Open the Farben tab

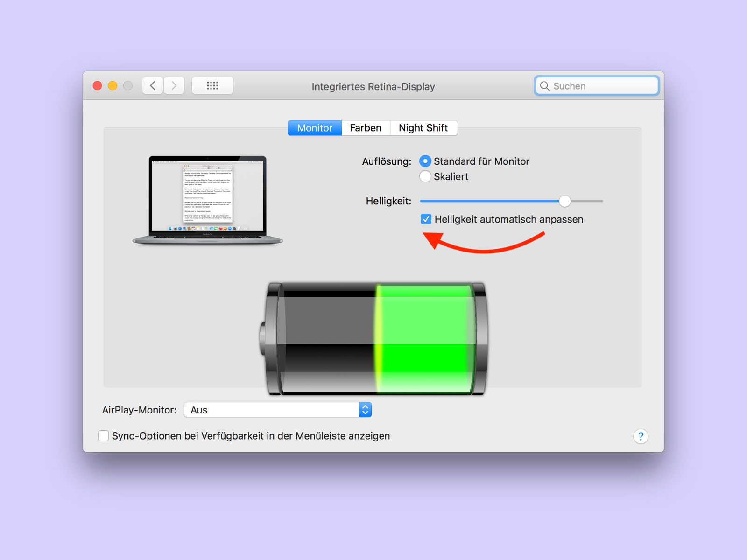(366, 128)
